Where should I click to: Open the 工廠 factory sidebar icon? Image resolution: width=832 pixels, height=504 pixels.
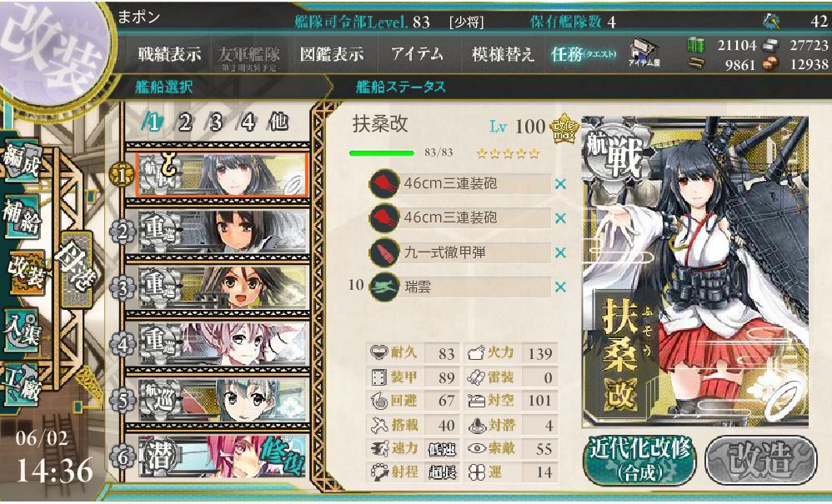(22, 385)
